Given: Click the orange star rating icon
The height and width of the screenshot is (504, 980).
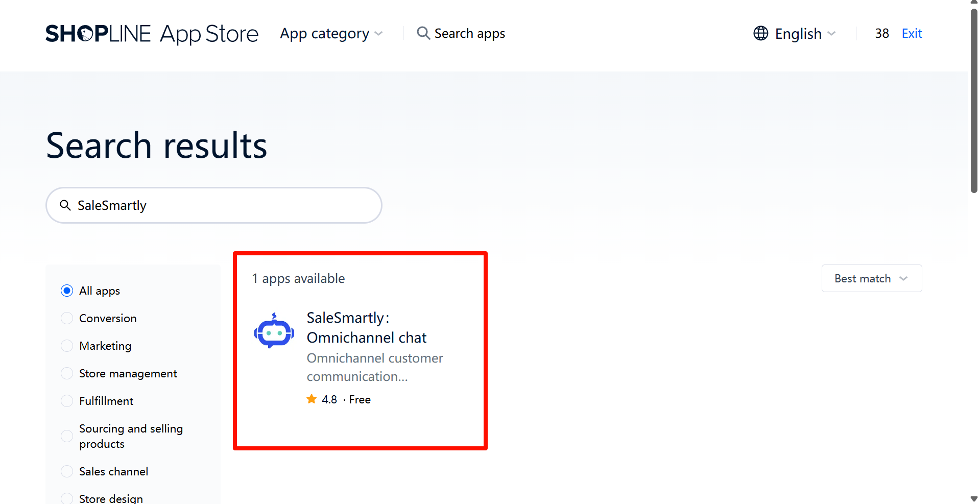Looking at the screenshot, I should [312, 399].
